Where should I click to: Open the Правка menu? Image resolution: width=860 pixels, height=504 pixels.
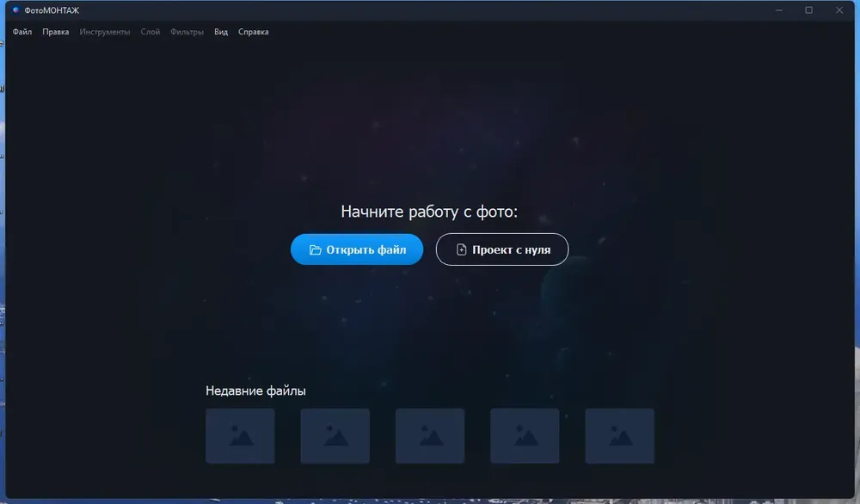pyautogui.click(x=55, y=32)
